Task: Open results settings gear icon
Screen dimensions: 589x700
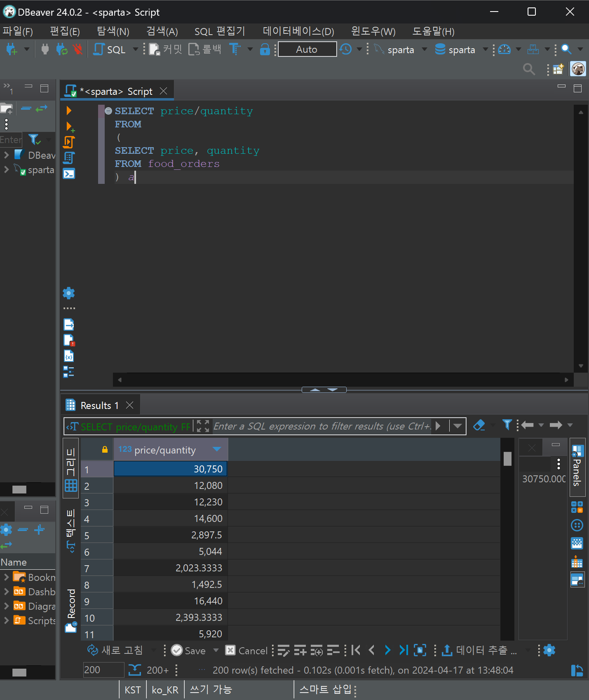Action: tap(549, 650)
